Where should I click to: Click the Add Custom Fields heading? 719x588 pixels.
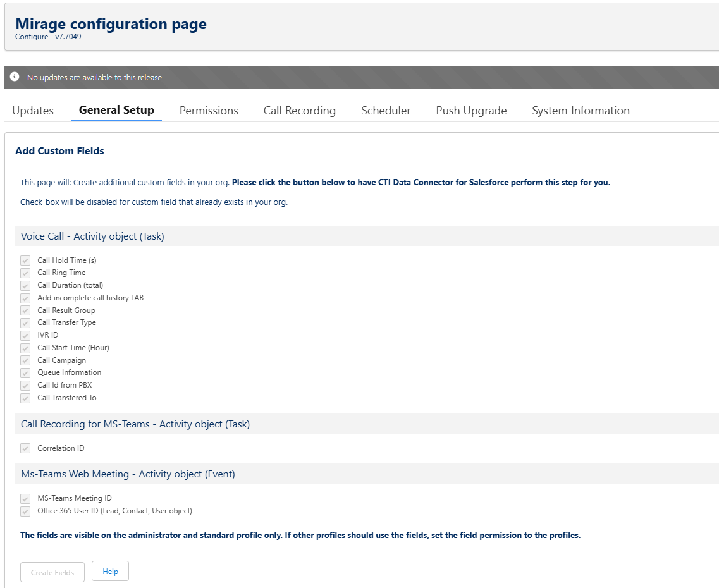59,150
